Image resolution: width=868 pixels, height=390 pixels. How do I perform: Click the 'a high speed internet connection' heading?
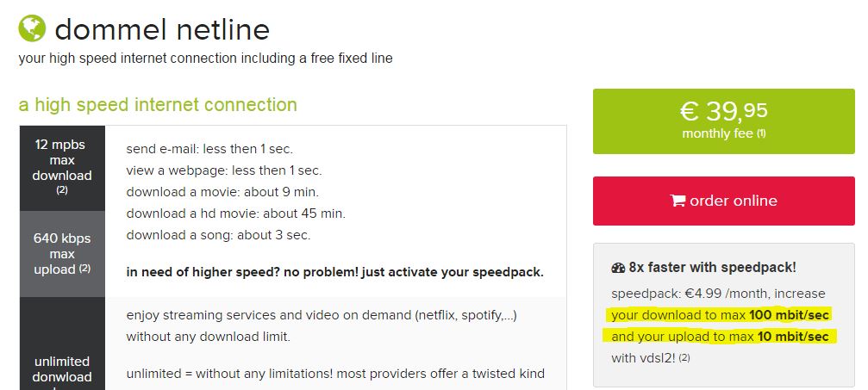click(158, 105)
